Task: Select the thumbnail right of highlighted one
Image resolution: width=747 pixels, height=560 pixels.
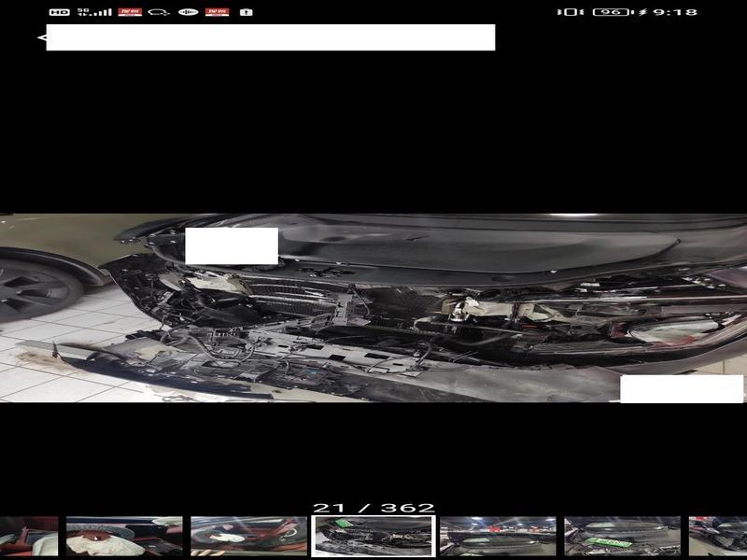Action: (x=498, y=536)
